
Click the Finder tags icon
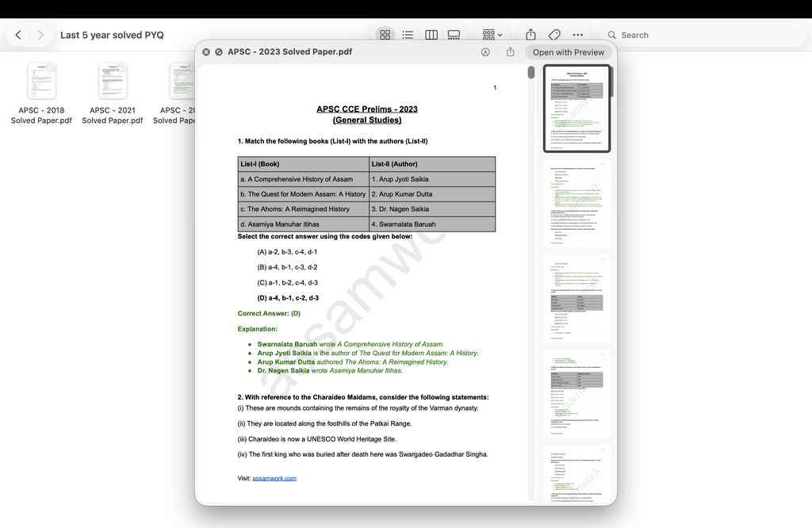554,35
